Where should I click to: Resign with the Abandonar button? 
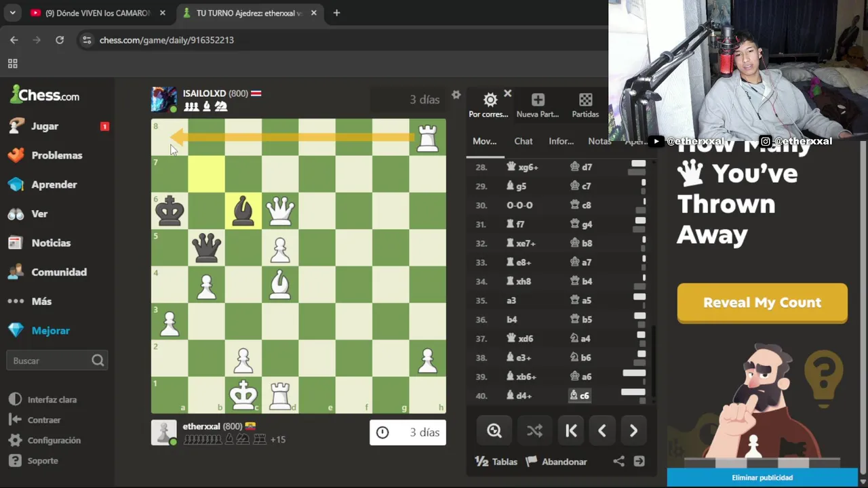tap(557, 462)
